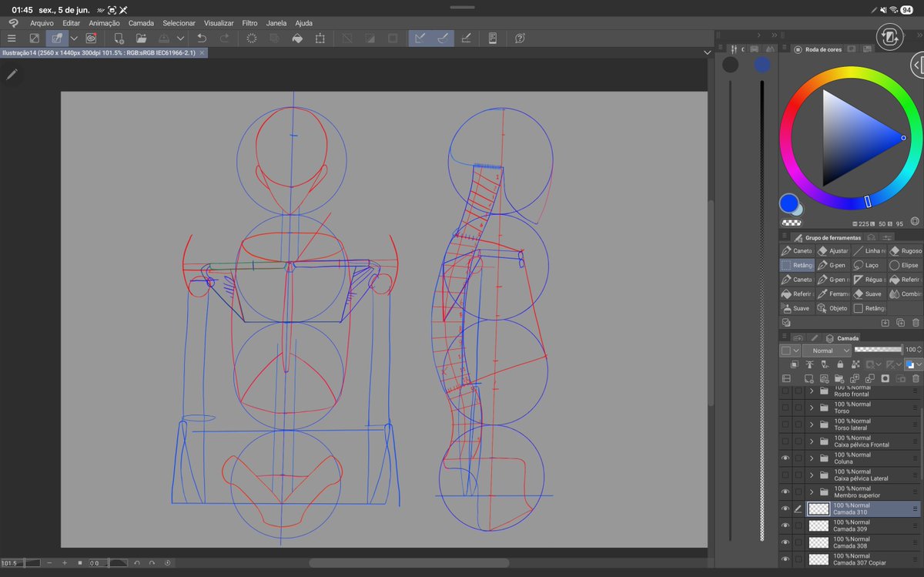Open the Normal blending mode dropdown
Image resolution: width=924 pixels, height=577 pixels.
coord(826,350)
